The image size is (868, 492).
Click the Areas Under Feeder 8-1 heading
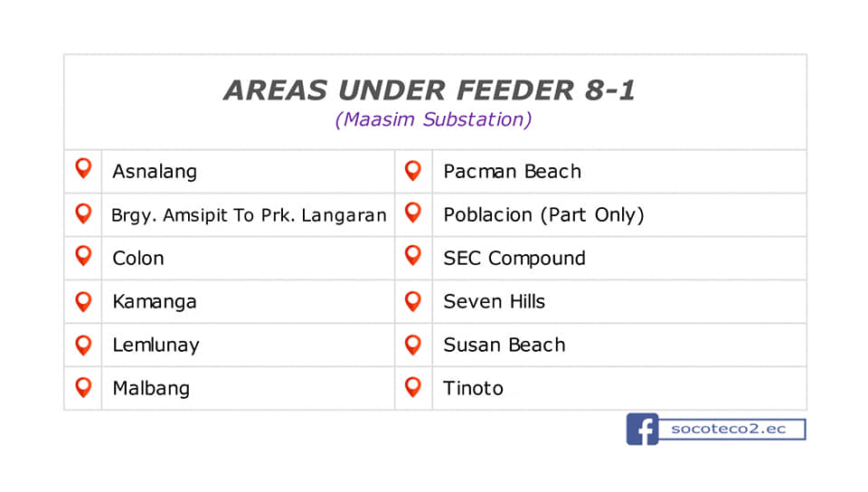pyautogui.click(x=429, y=90)
